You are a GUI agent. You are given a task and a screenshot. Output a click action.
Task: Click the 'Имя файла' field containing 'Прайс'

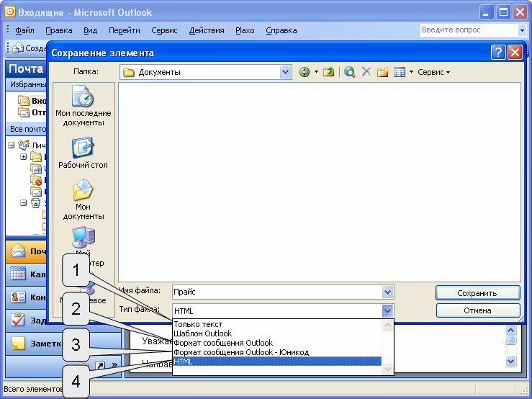click(277, 292)
